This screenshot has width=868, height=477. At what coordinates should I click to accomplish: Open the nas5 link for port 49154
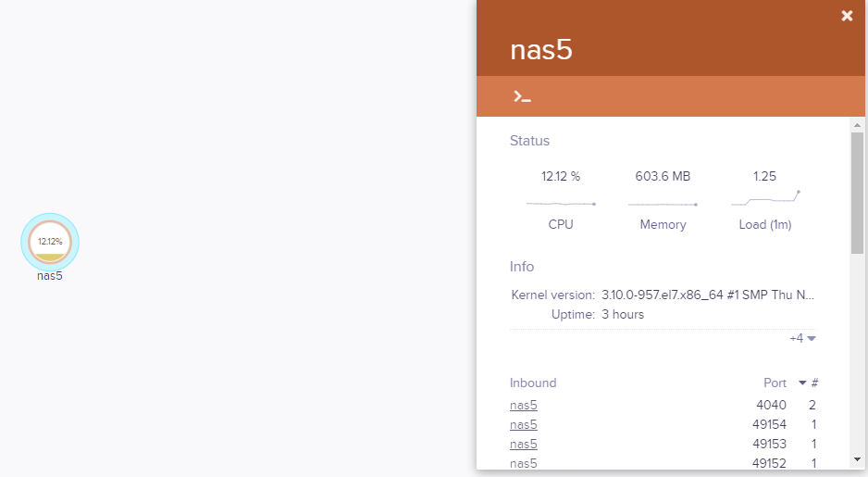pos(524,424)
